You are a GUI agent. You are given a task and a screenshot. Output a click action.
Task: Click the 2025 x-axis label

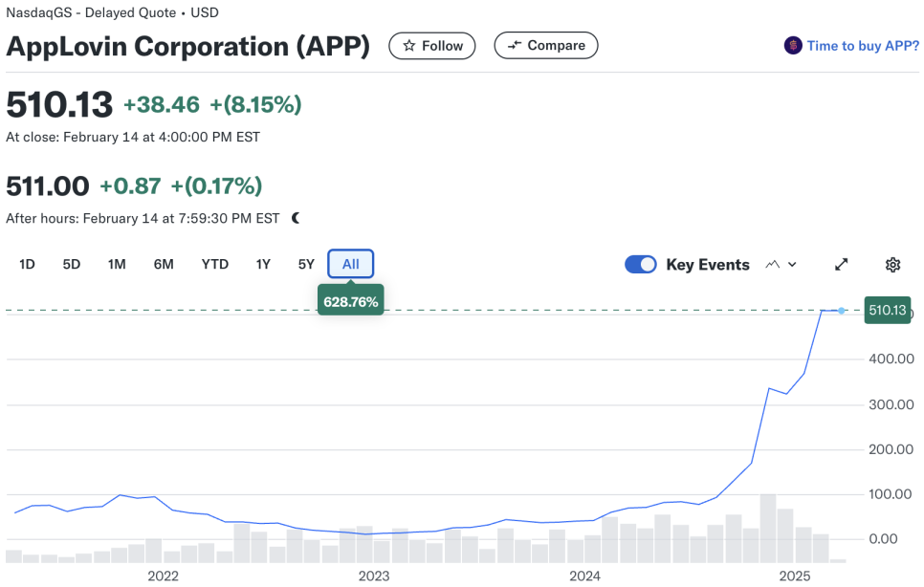pos(795,576)
